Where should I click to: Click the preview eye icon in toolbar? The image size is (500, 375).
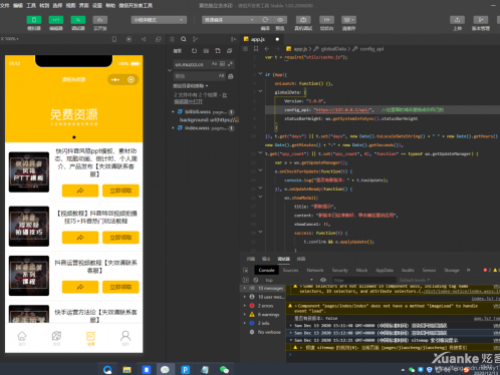click(280, 20)
